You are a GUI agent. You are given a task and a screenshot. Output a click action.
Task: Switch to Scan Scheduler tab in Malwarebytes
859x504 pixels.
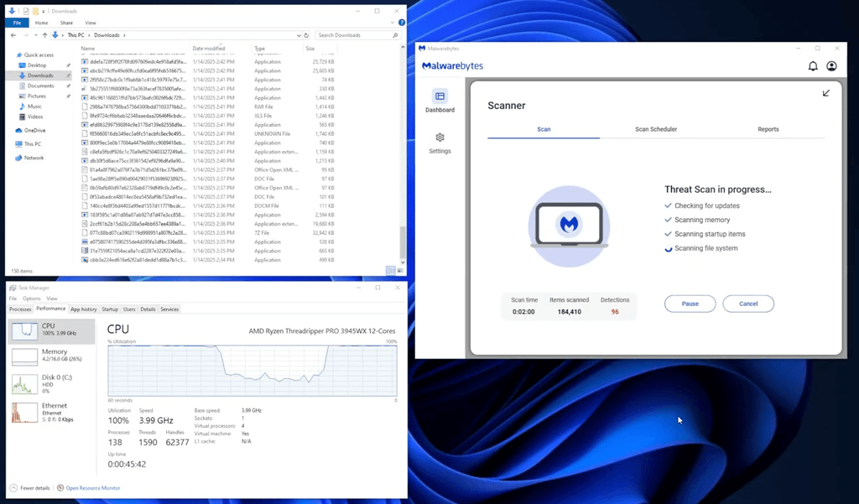(x=656, y=129)
